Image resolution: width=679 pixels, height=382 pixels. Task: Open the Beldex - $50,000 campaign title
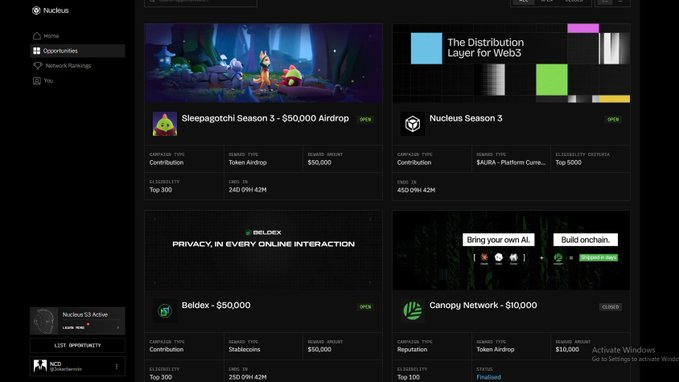tap(216, 305)
